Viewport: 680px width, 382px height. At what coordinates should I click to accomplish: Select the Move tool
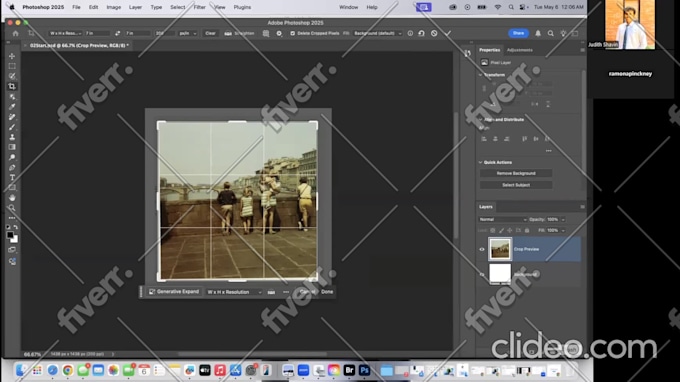tap(12, 56)
